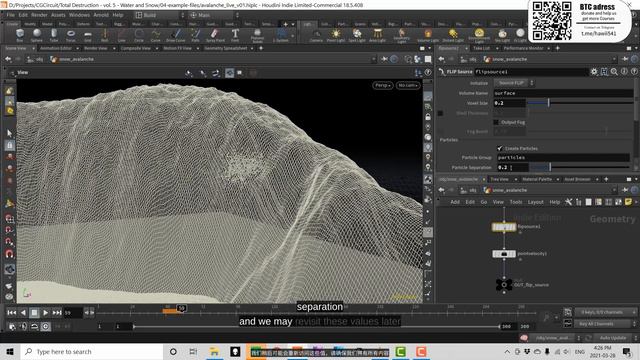Click the Volume Name input field
Image resolution: width=640 pixels, height=360 pixels.
tap(563, 93)
